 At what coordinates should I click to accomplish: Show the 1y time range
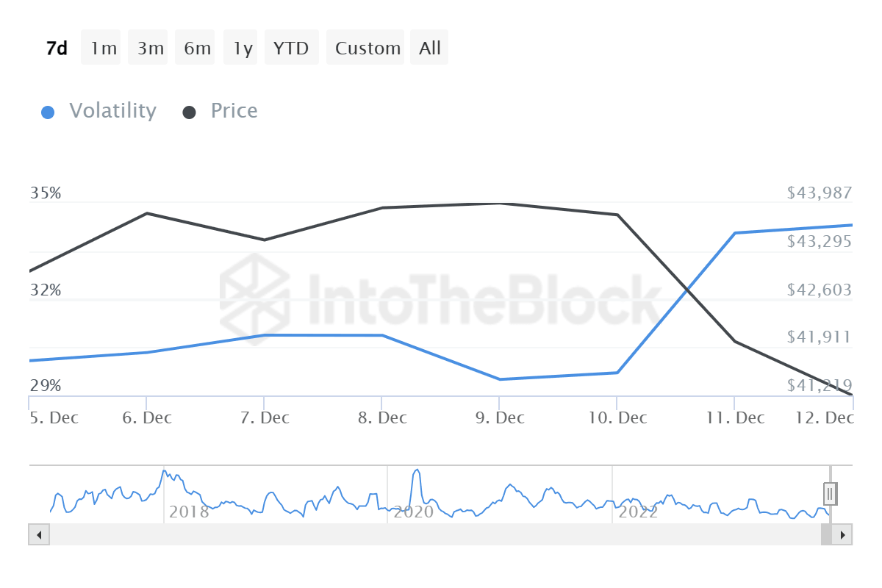click(243, 49)
